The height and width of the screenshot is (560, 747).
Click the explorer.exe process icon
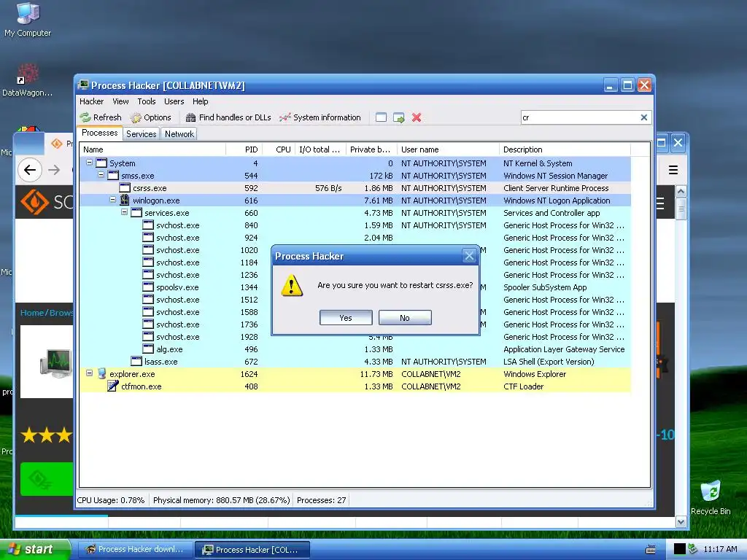click(x=101, y=374)
